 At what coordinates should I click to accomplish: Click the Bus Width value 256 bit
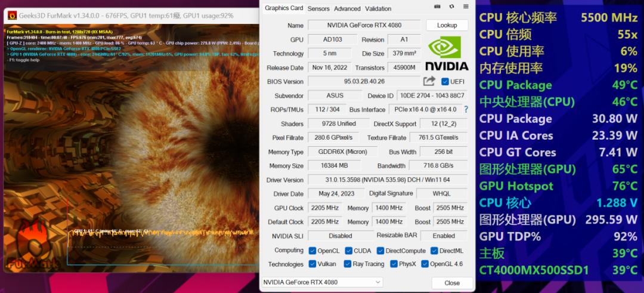(444, 152)
